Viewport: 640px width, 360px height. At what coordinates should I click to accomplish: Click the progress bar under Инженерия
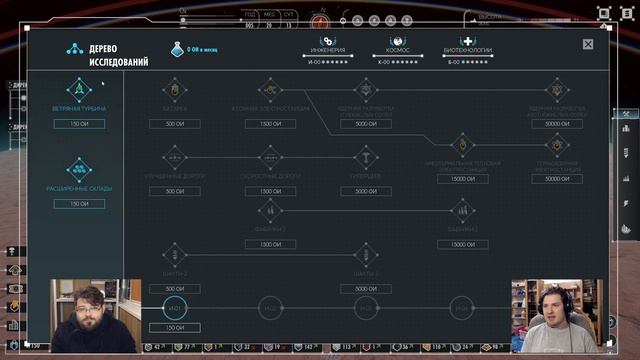pyautogui.click(x=328, y=56)
